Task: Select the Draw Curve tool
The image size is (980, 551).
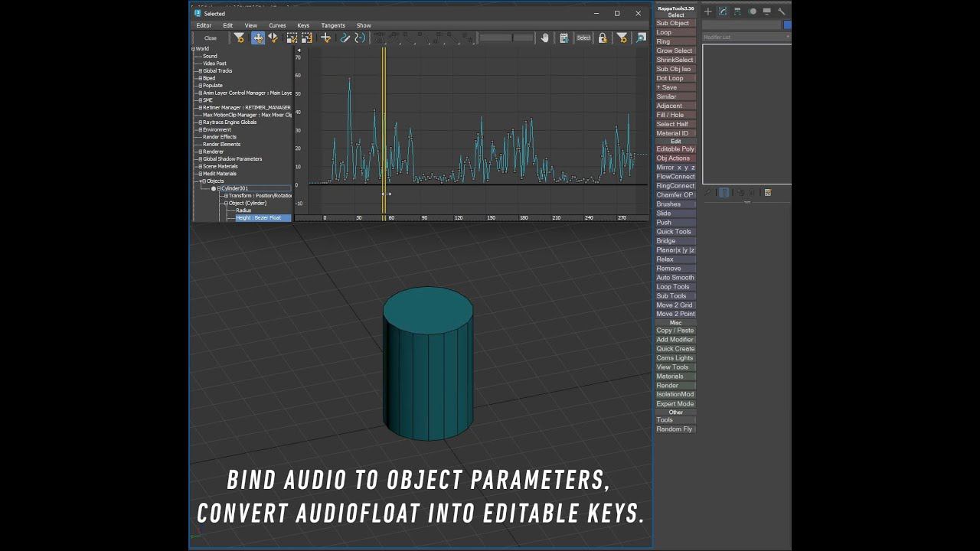Action: (x=345, y=37)
